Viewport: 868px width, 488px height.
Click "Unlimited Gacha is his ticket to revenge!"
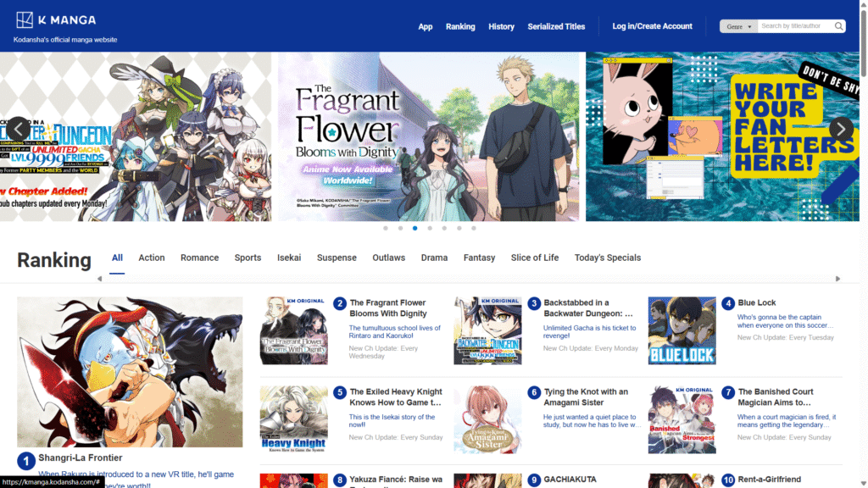coord(590,332)
